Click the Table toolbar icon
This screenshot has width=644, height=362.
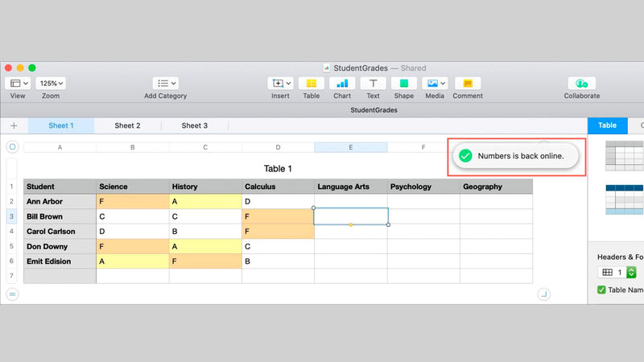click(311, 83)
